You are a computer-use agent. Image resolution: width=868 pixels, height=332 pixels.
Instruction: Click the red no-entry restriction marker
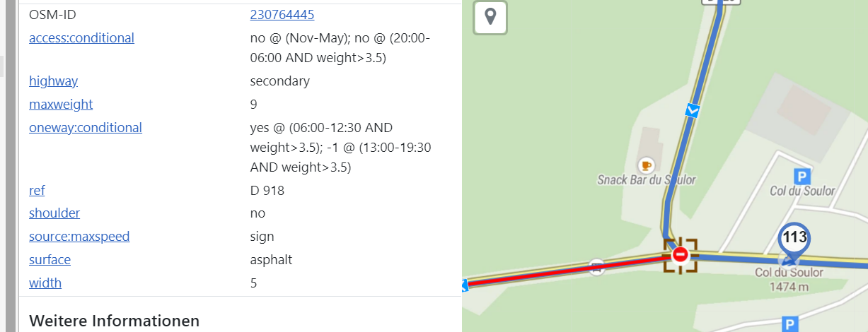681,254
